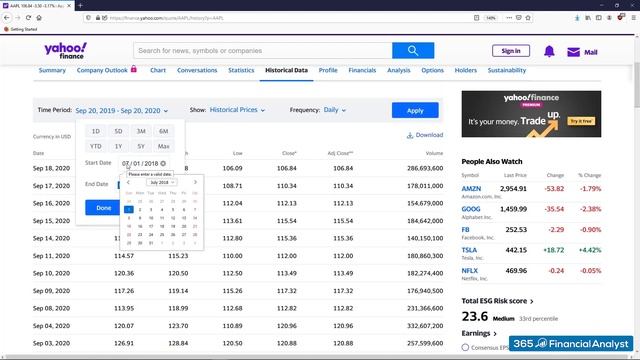Viewport: 640px width, 360px height.
Task: Select the 5D time range button
Action: click(x=118, y=131)
